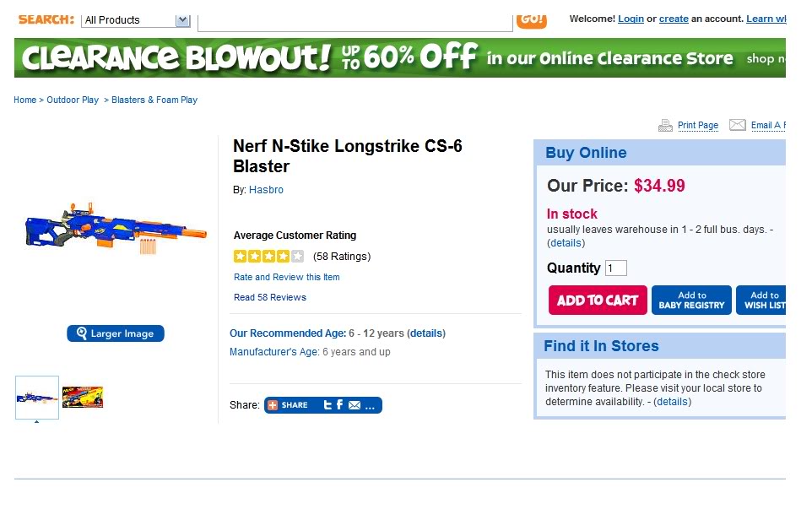Viewport: 812px width, 520px height.
Task: Share the product on Twitter
Action: pyautogui.click(x=328, y=405)
